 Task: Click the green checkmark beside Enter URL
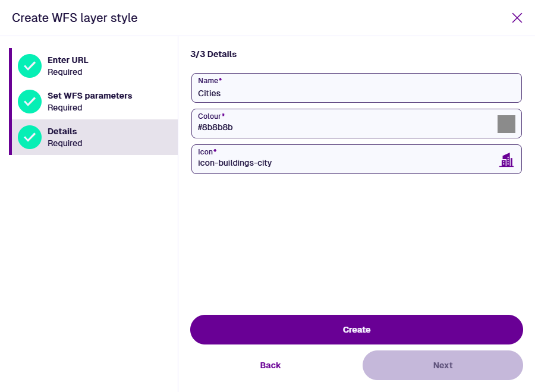coord(30,66)
